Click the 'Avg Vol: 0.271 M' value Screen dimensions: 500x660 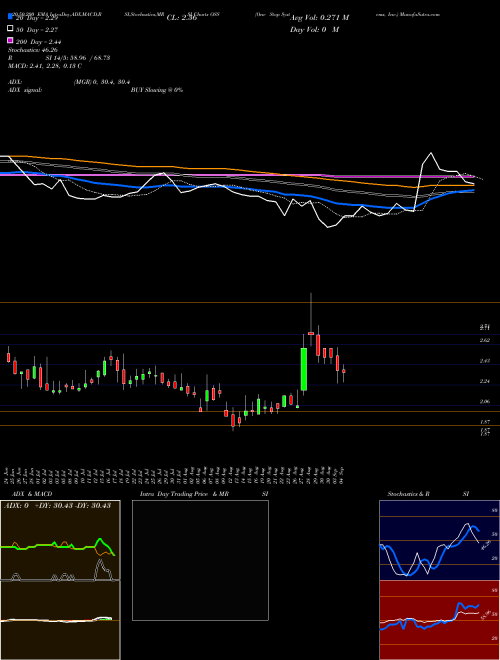click(x=319, y=18)
